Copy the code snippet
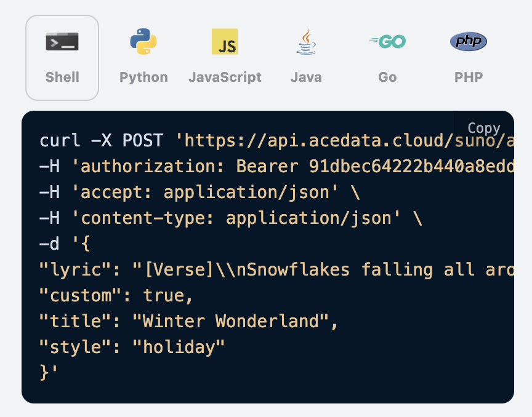 484,128
